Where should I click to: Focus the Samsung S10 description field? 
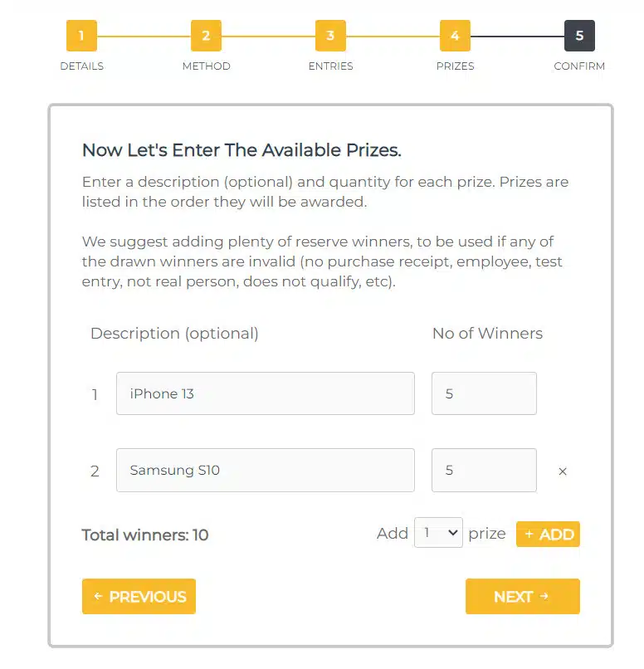tap(265, 471)
